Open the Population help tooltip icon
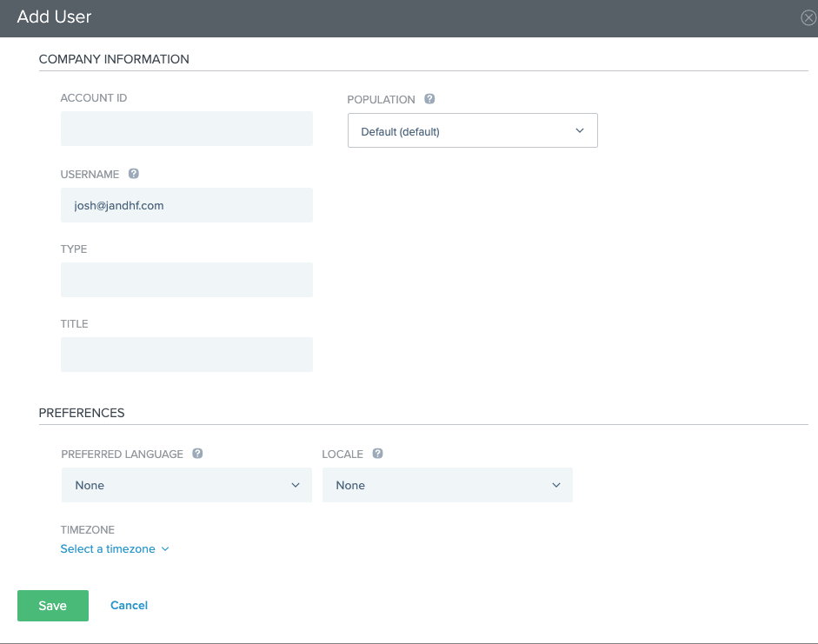 pos(429,99)
